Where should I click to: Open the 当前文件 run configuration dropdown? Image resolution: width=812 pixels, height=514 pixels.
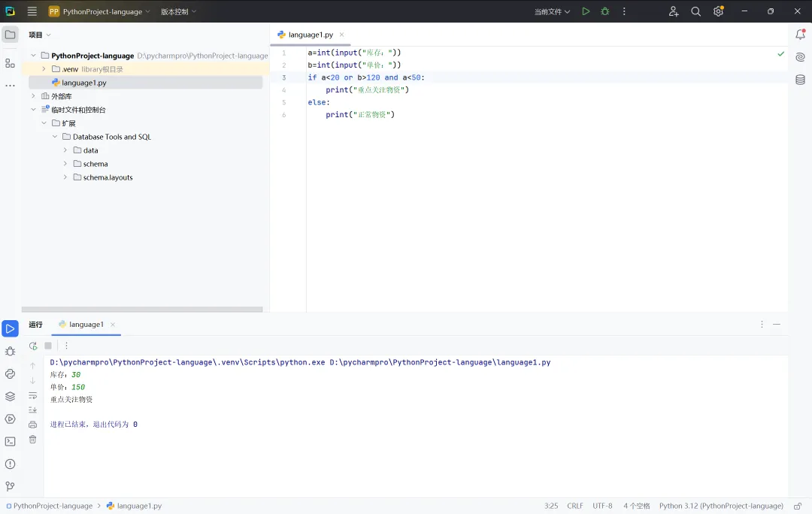552,11
